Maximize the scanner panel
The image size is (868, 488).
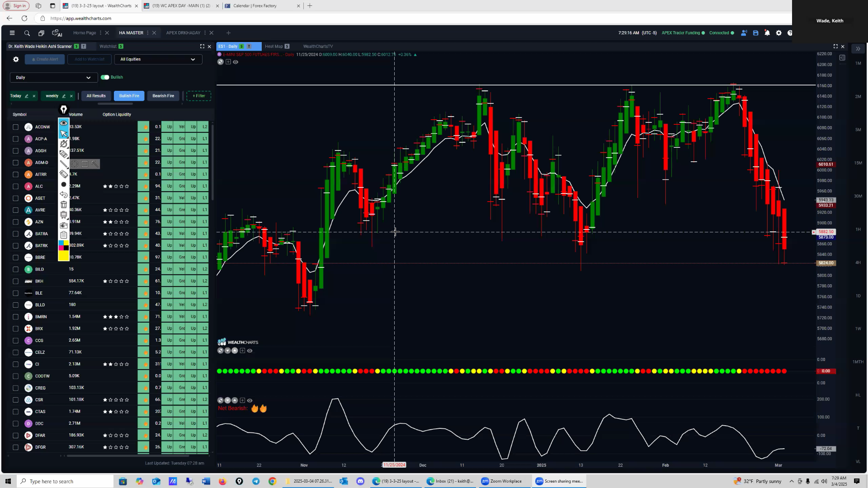202,46
